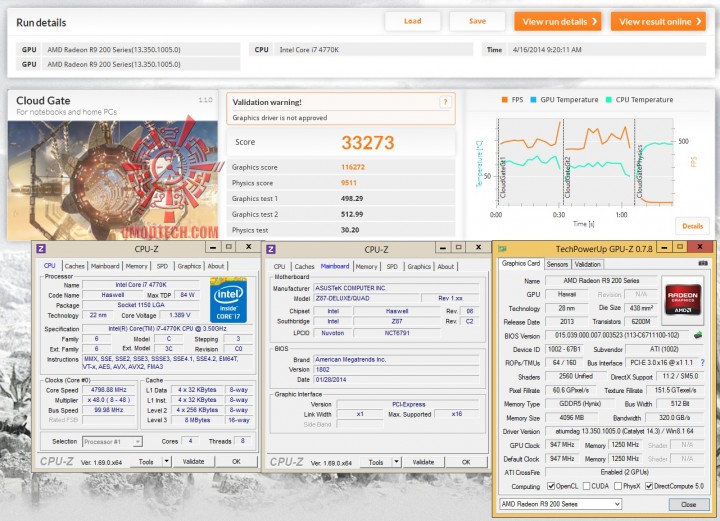Click the BIOS Version field in GPU-Z
Viewport: 720px width, 521px height.
tap(617, 336)
